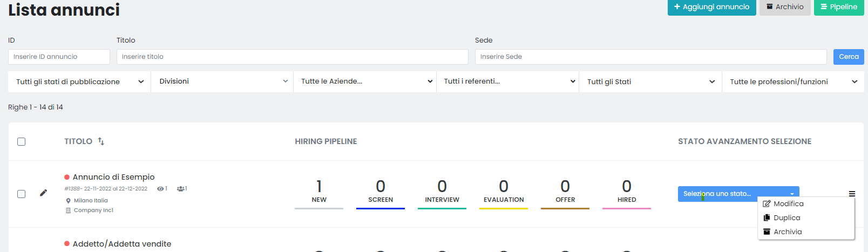Click the red status dot of Addetto/Addetta vendite
The width and height of the screenshot is (868, 252).
(67, 244)
